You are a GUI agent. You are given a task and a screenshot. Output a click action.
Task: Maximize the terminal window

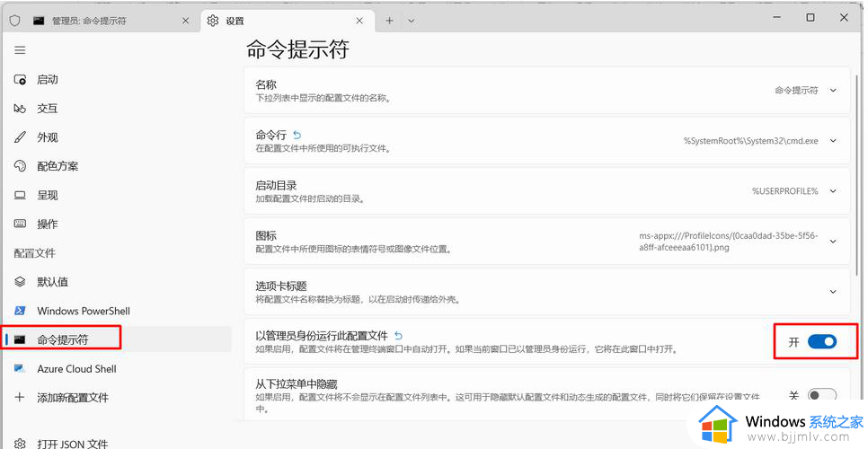tap(810, 18)
